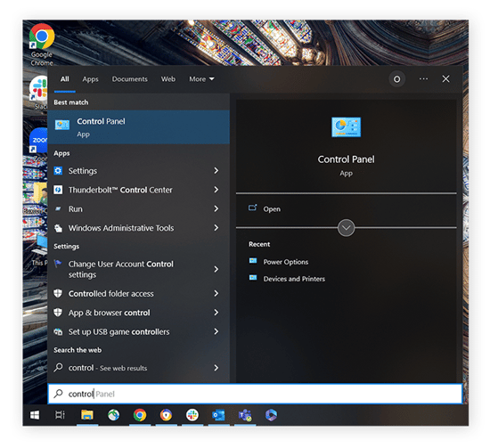Screen dimensions: 490x448
Task: Click shield icon beside Controlled folder access
Action: (x=58, y=293)
